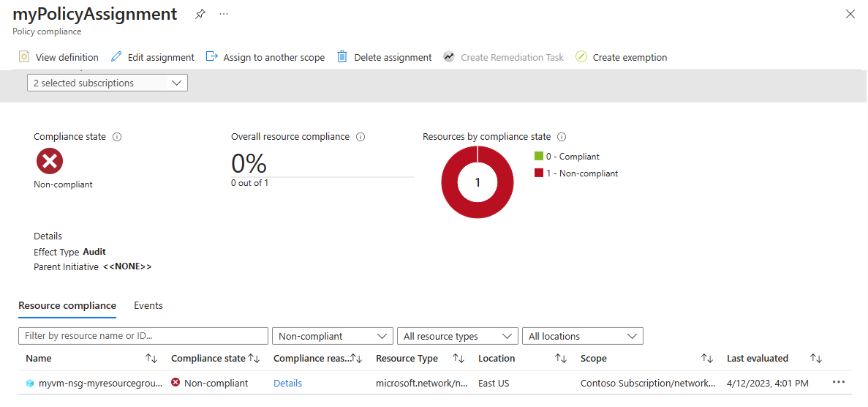This screenshot has height=407, width=868.
Task: Click the Assign to another scope icon
Action: (x=212, y=57)
